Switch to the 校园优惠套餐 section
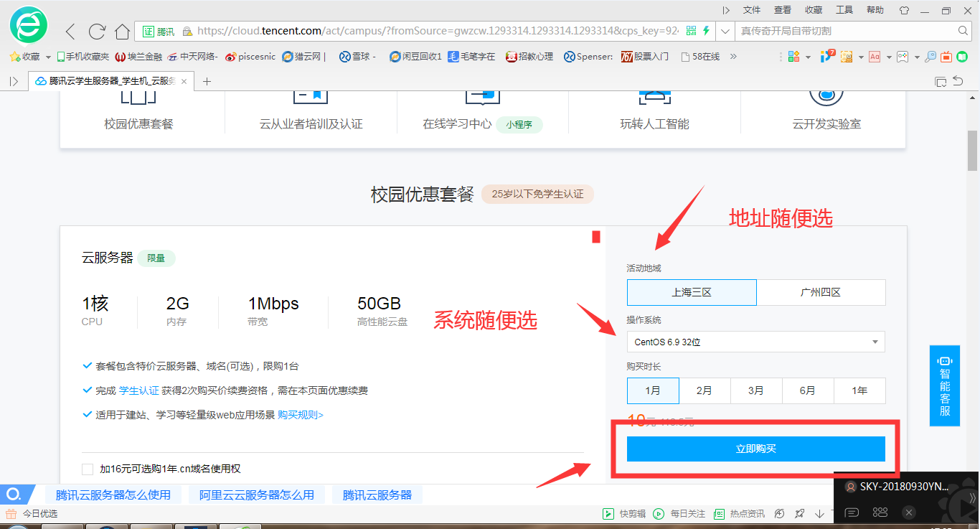The image size is (980, 529). click(138, 124)
